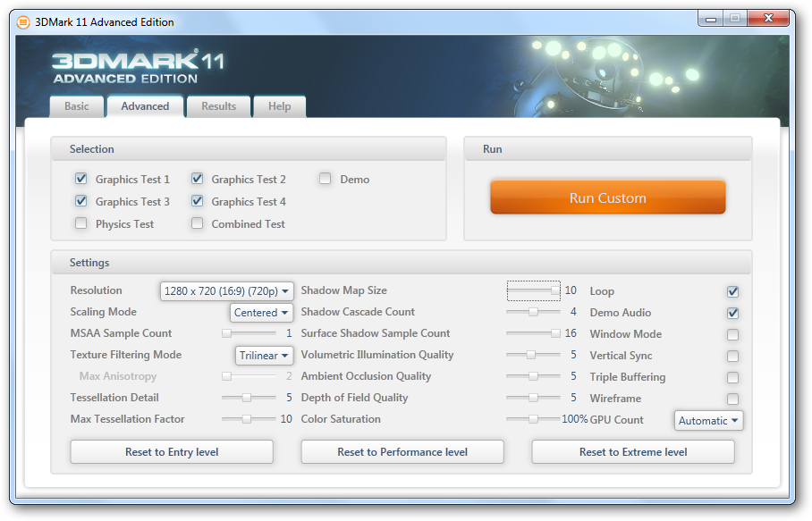Screen dimensions: 812x521
Task: Close the 3DMark 11 window
Action: point(768,18)
